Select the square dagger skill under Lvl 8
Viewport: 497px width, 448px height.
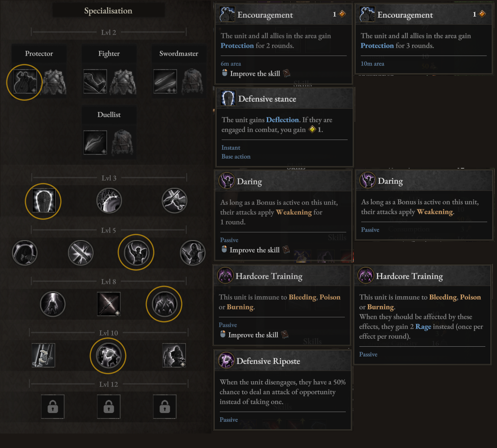(109, 304)
